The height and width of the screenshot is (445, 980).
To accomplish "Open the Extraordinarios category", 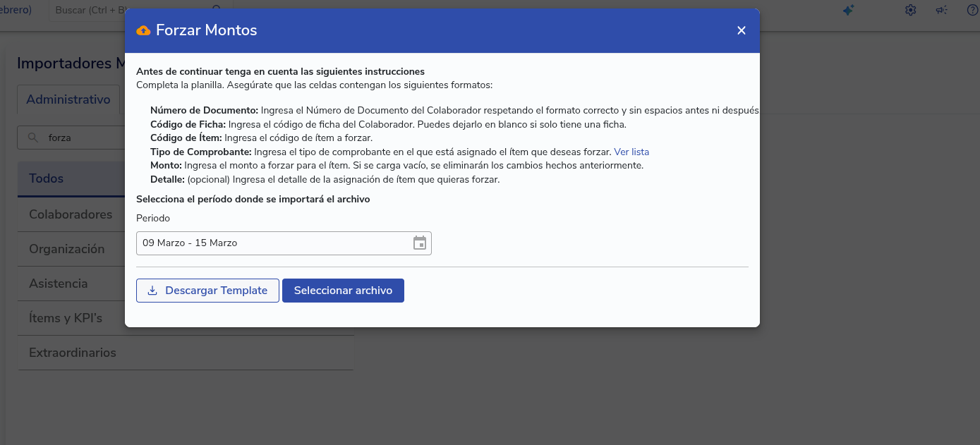I will click(73, 353).
